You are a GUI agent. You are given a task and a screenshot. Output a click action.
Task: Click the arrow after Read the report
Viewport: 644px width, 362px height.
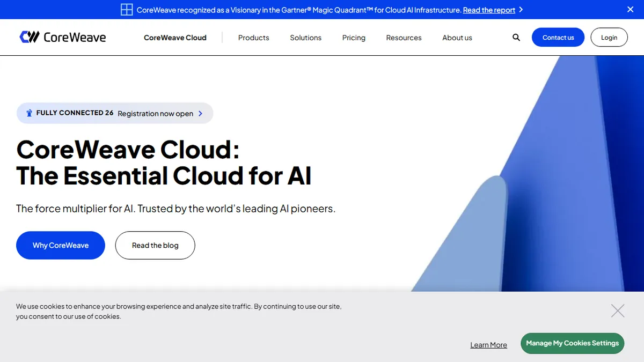521,10
